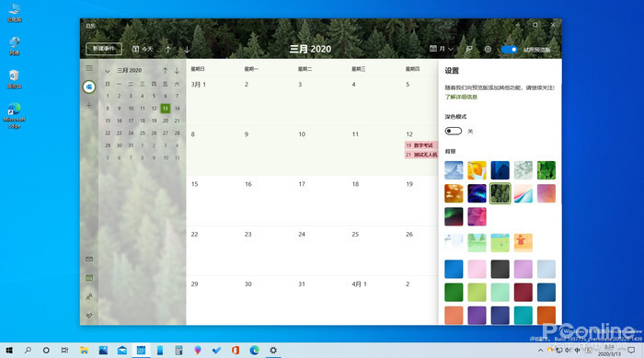
Task: Select the 4月 1 day cell in grid
Action: (374, 300)
